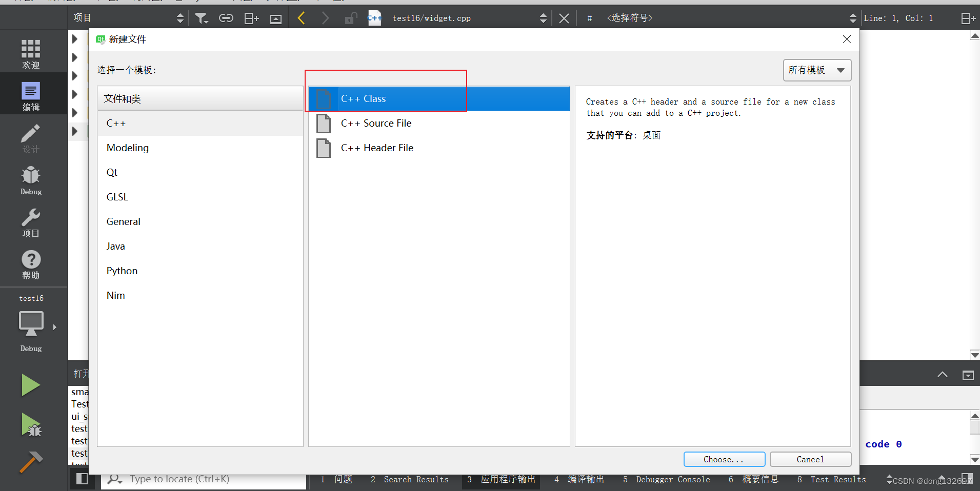The image size is (980, 491).
Task: Maximize the output pane with up chevron
Action: pos(943,375)
